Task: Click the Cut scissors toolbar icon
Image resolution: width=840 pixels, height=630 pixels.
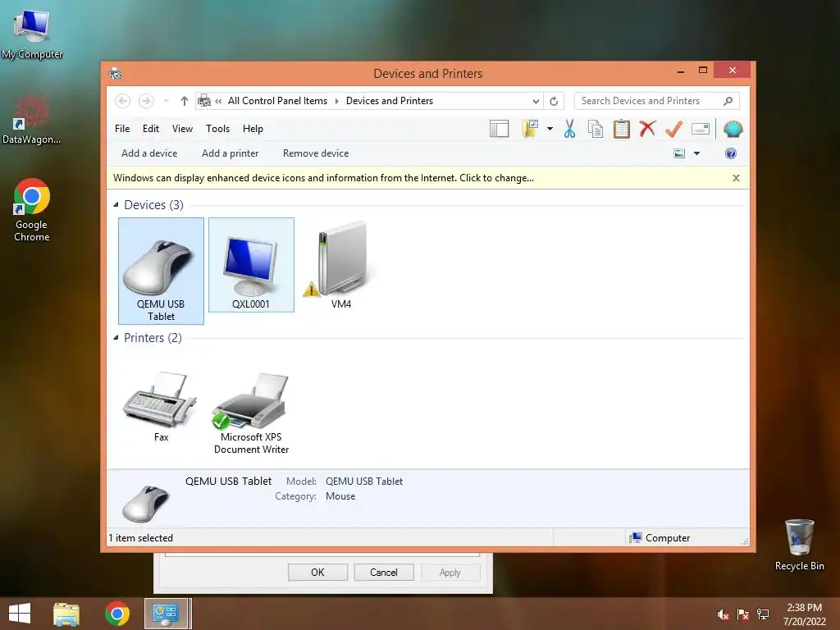Action: pos(569,129)
